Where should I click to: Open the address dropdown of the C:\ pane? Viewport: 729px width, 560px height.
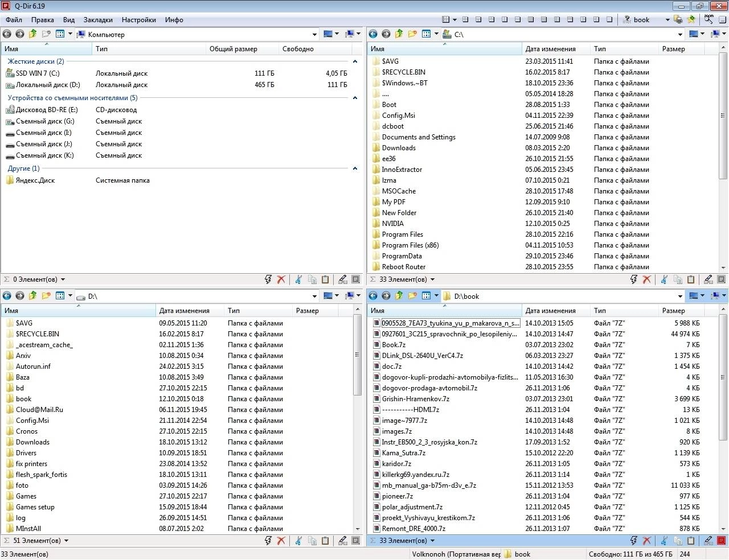pyautogui.click(x=680, y=34)
